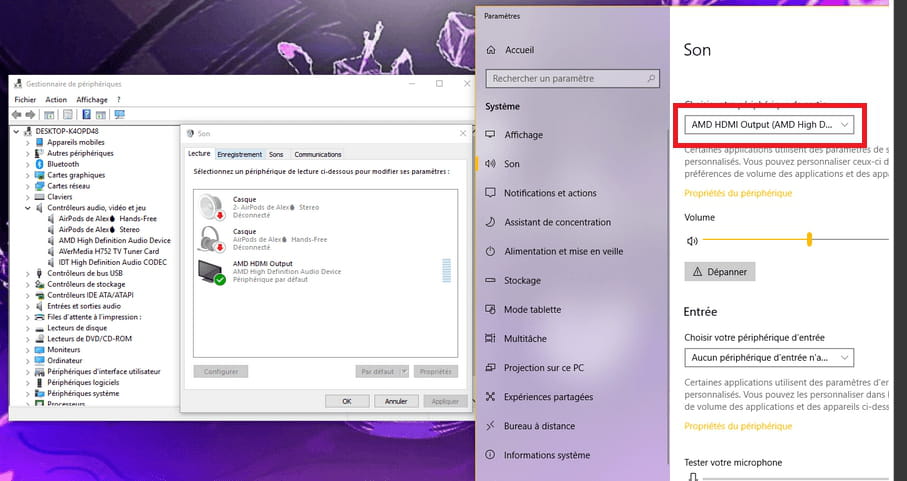
Task: Switch to the Enregistrement tab in Son dialog
Action: (x=239, y=154)
